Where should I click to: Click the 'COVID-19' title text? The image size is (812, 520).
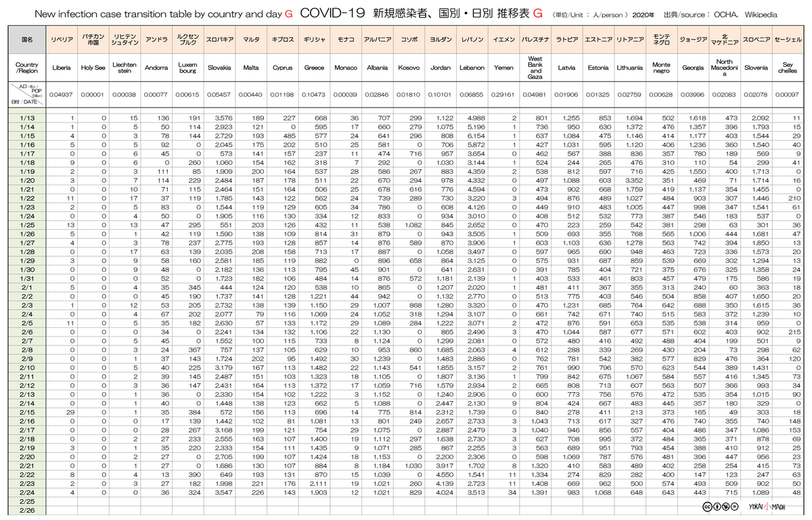332,13
